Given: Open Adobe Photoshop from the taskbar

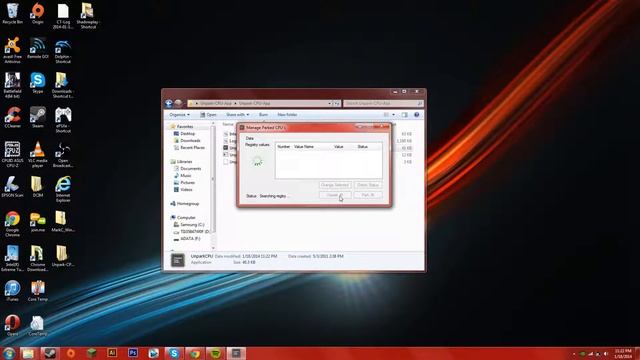Looking at the screenshot, I should click(x=133, y=353).
